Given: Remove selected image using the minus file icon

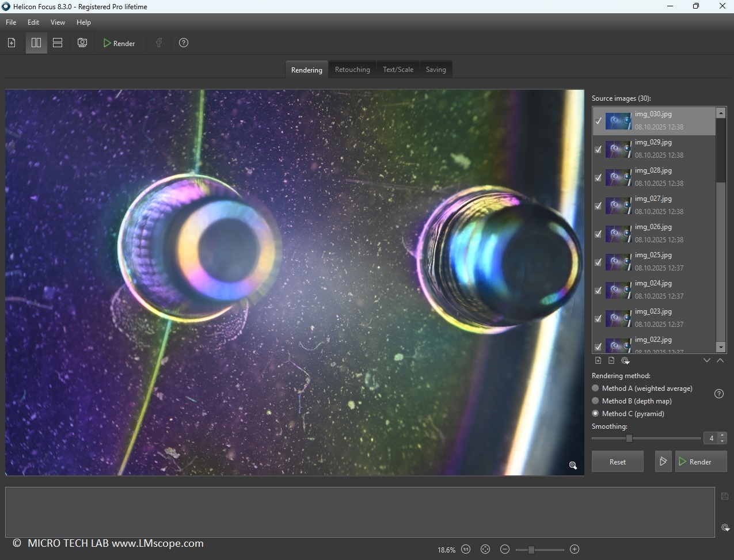Looking at the screenshot, I should click(611, 361).
